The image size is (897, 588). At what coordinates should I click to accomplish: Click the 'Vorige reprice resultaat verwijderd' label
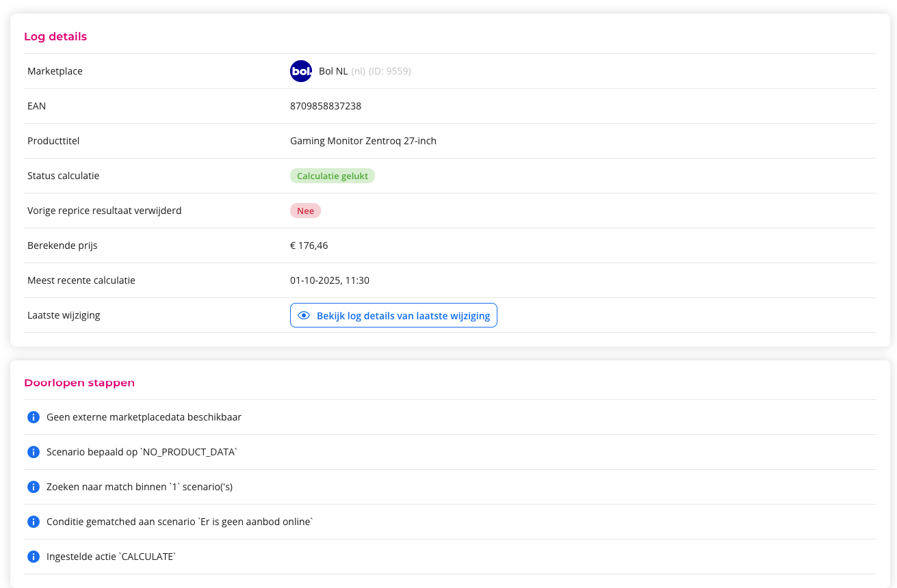105,211
